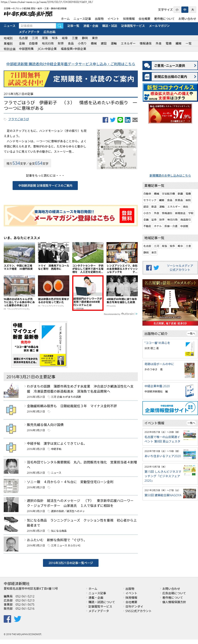Click 記事閲覧サービスのご案内 button
The height and width of the screenshot is (644, 198).
pos(45,186)
